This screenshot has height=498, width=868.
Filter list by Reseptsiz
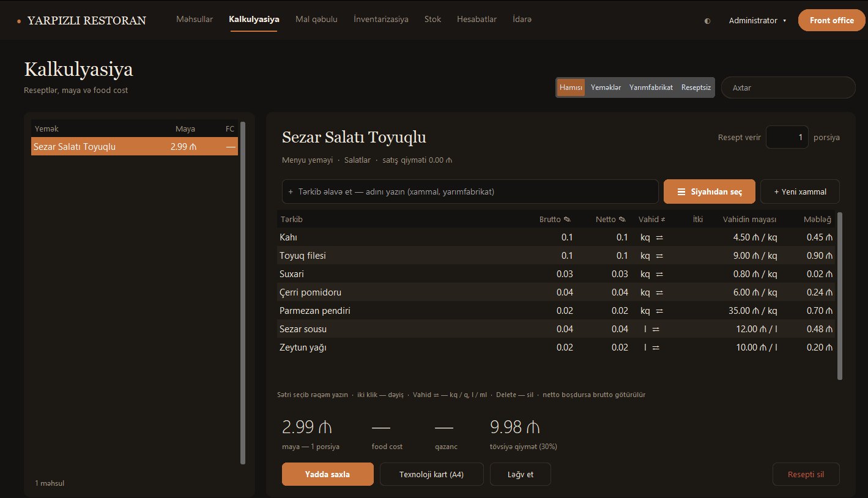click(696, 87)
